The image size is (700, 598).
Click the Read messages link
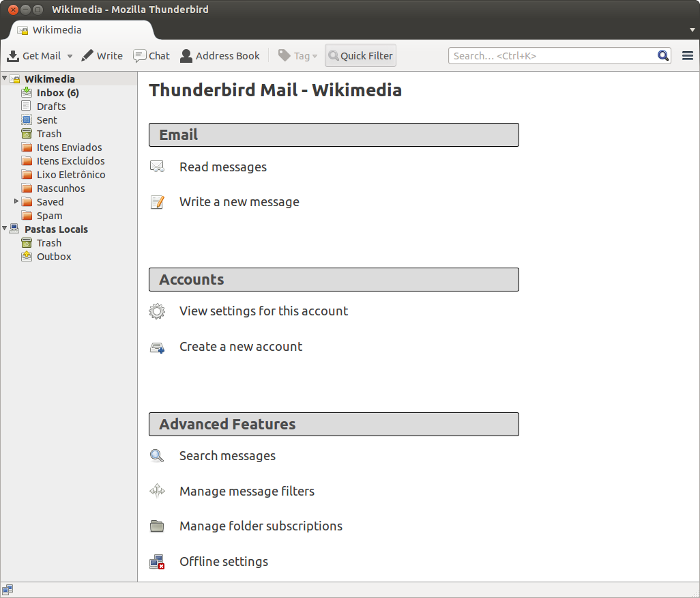[x=223, y=167]
